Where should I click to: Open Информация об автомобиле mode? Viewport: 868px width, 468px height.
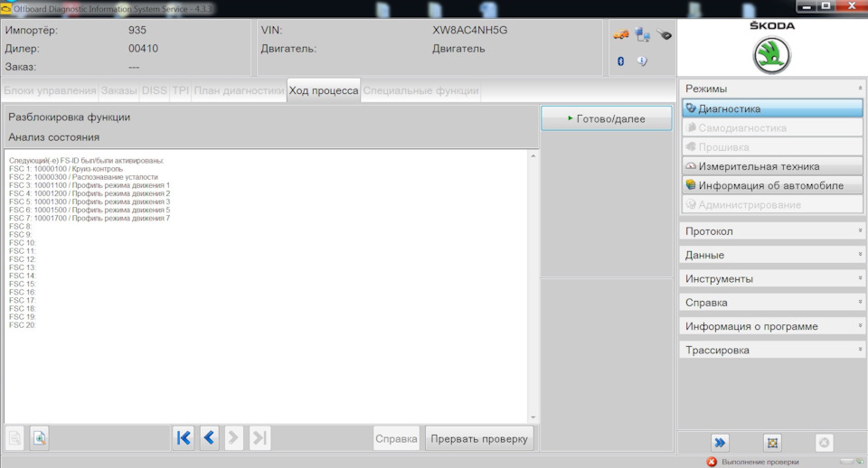772,185
